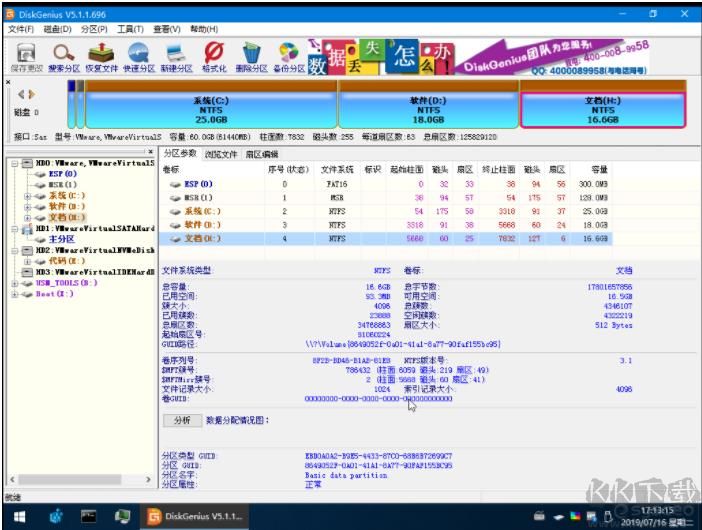Click the command prompt taskbar icon
This screenshot has height=530, width=702.
pyautogui.click(x=88, y=517)
